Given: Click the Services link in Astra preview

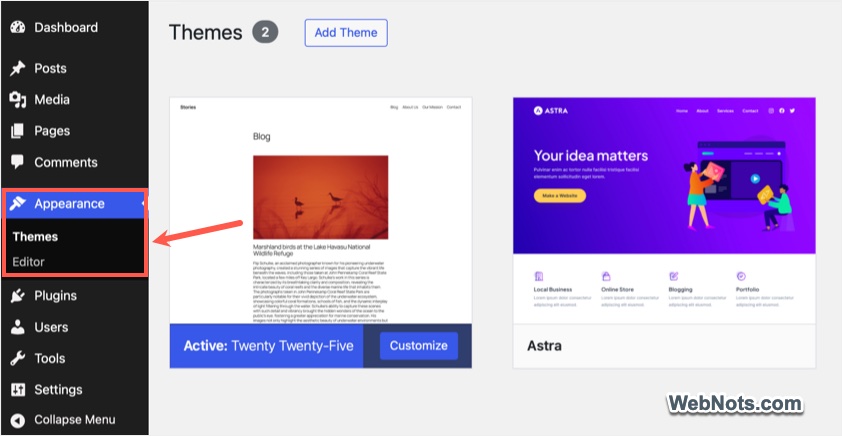Looking at the screenshot, I should (x=725, y=111).
